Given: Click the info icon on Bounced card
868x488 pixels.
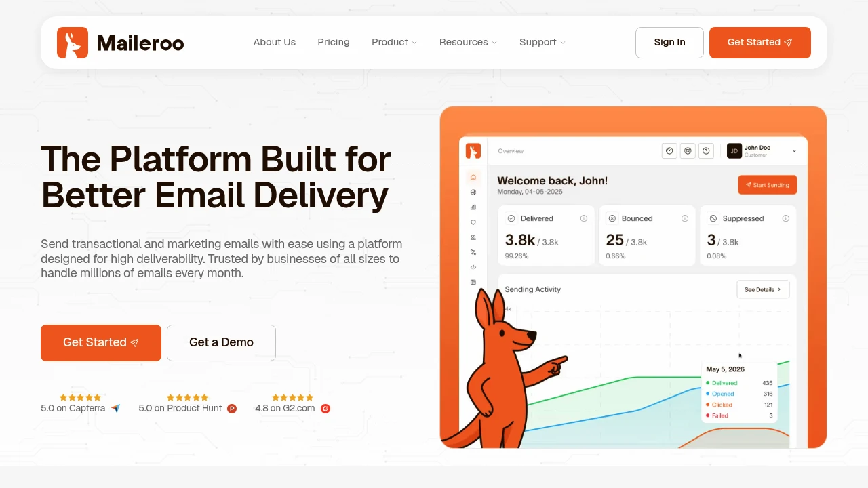Looking at the screenshot, I should pos(685,218).
